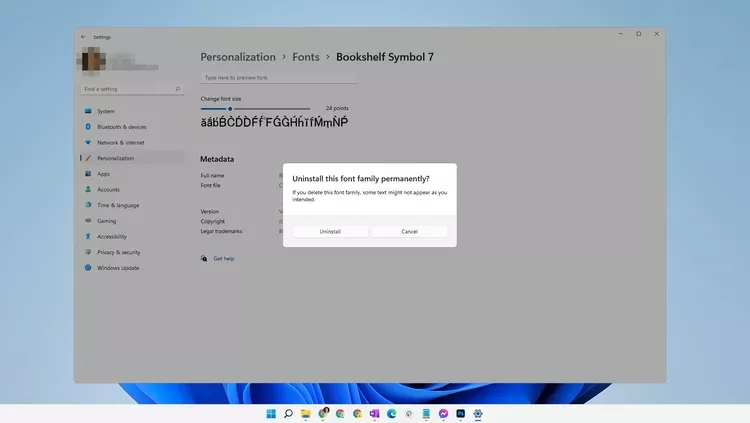Click the user profile picture
This screenshot has width=750, height=423.
tap(91, 59)
